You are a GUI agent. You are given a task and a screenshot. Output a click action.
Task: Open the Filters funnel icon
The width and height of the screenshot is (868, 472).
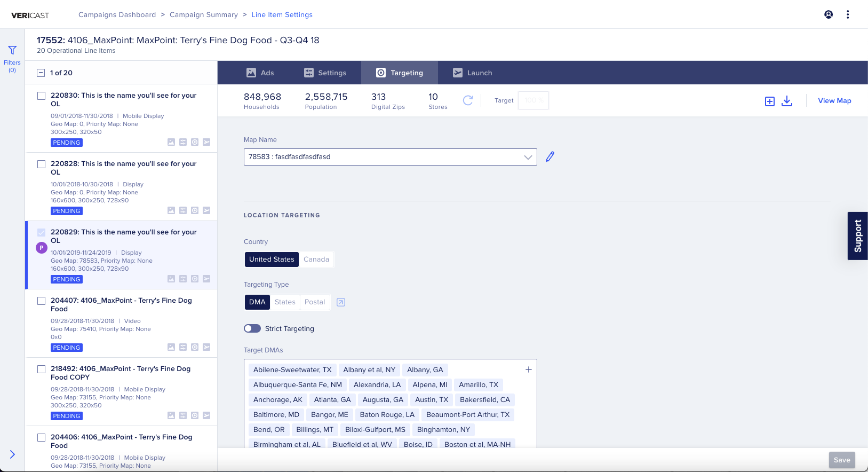[x=12, y=50]
